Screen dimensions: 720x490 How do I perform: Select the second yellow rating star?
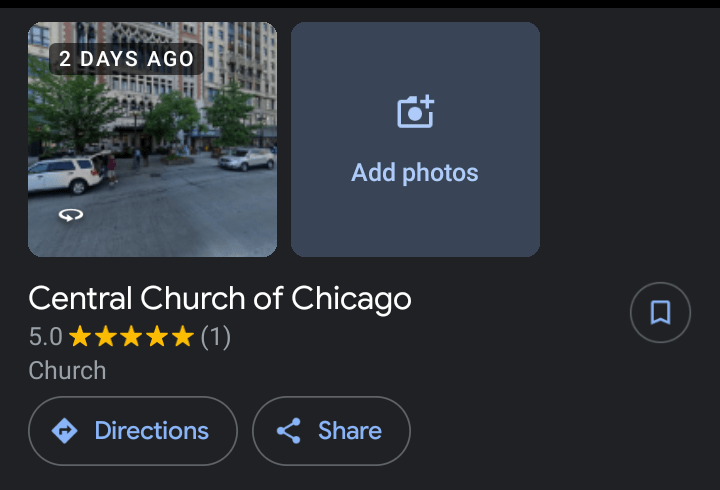tap(106, 336)
